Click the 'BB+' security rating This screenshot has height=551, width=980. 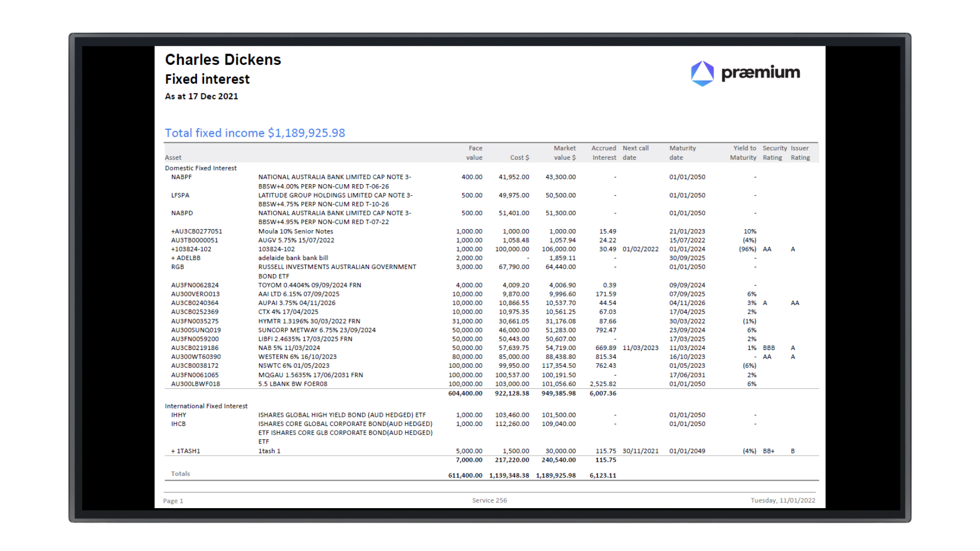pyautogui.click(x=769, y=451)
